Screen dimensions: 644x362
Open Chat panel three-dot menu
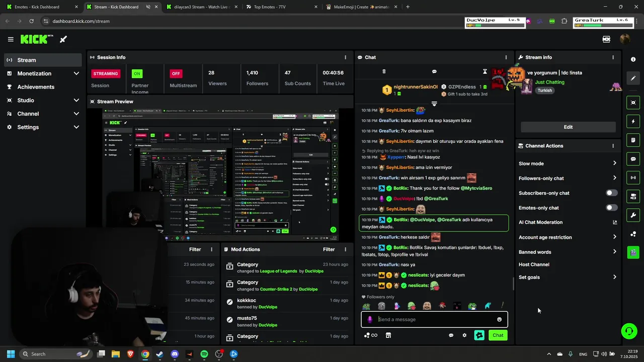(x=506, y=57)
